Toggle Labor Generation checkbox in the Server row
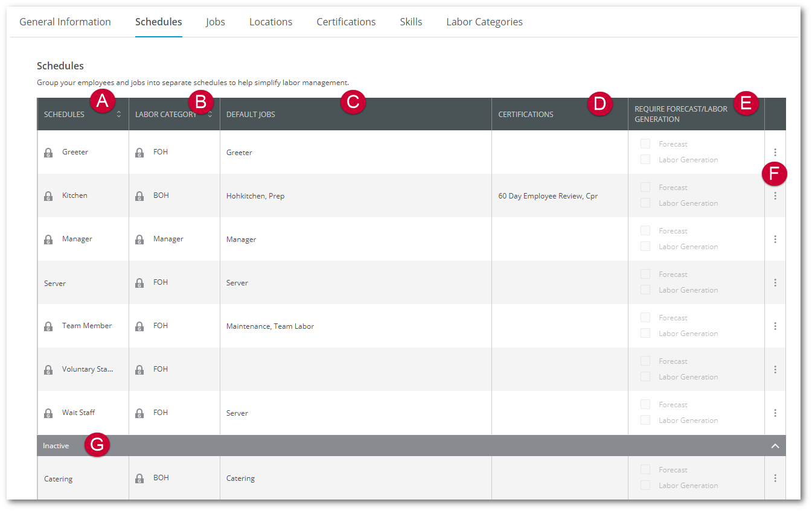Image resolution: width=812 pixels, height=511 pixels. pyautogui.click(x=645, y=290)
